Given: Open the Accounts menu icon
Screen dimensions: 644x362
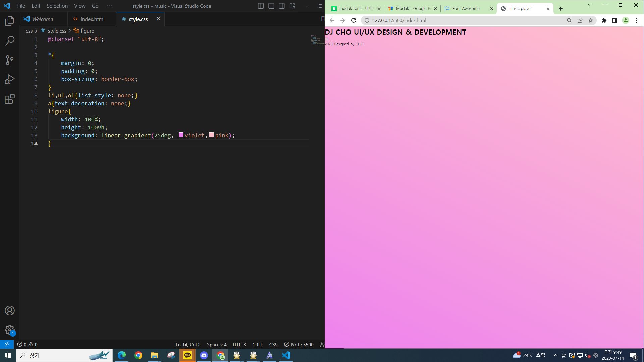Looking at the screenshot, I should pos(10,311).
